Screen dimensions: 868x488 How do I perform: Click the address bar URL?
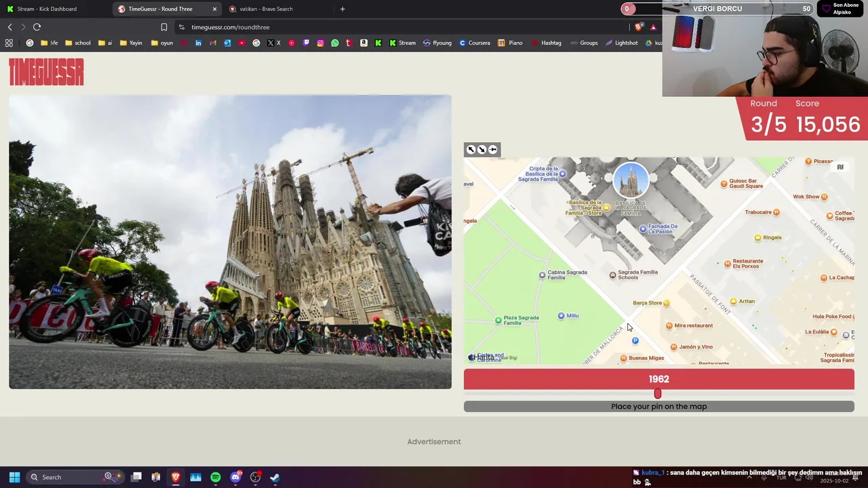click(x=231, y=27)
